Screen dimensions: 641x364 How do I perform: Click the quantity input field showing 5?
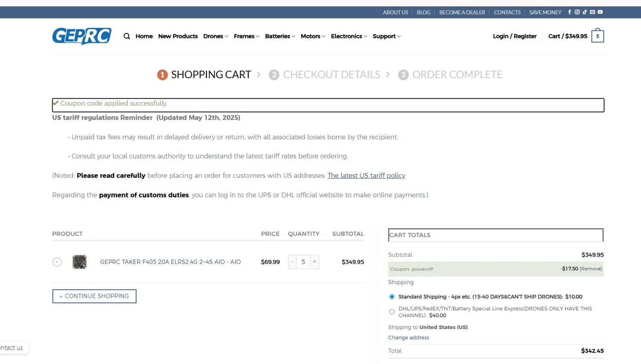click(x=303, y=262)
